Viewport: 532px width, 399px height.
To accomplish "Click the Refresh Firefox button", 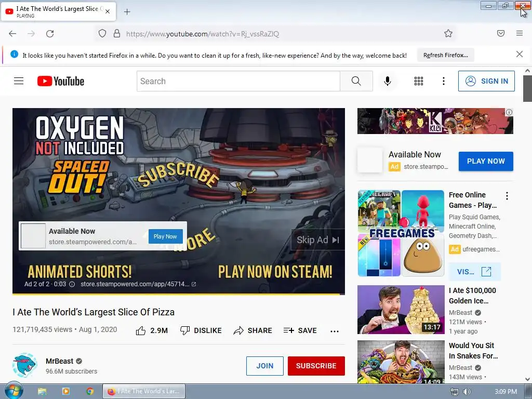I will (445, 55).
